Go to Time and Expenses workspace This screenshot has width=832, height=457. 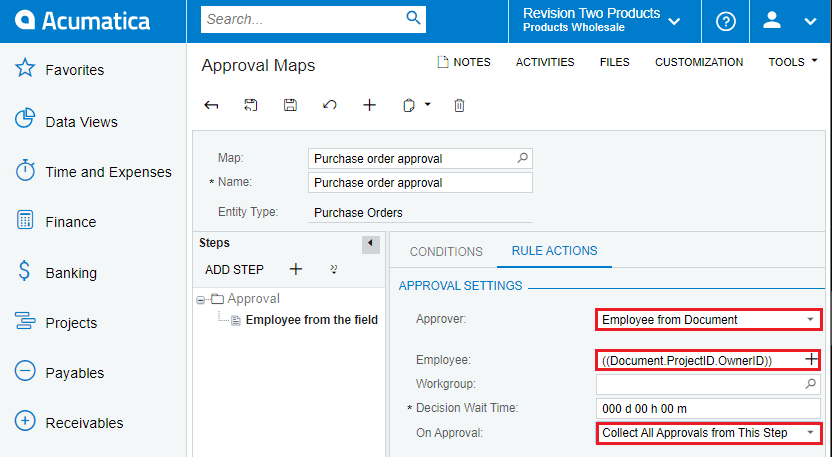pos(109,172)
